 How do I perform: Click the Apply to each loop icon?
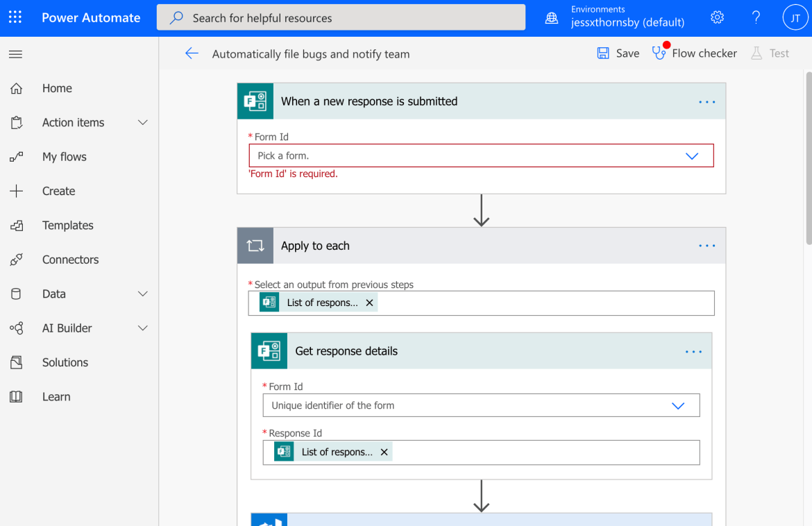pos(255,246)
